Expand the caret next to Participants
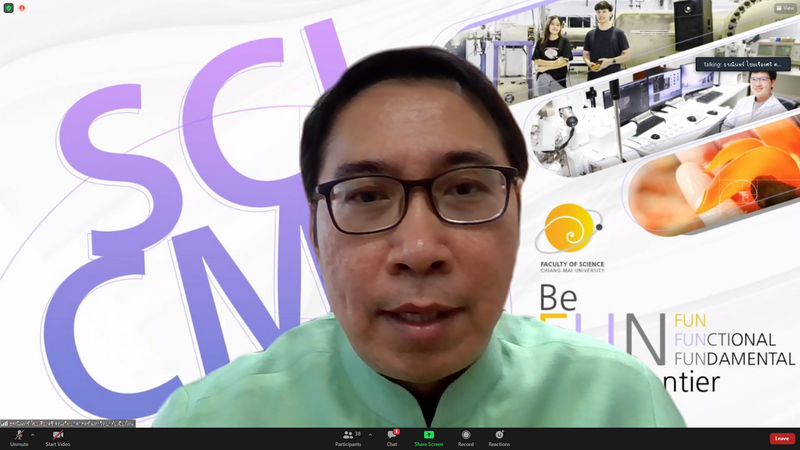Viewport: 800px width, 450px height. pyautogui.click(x=370, y=435)
